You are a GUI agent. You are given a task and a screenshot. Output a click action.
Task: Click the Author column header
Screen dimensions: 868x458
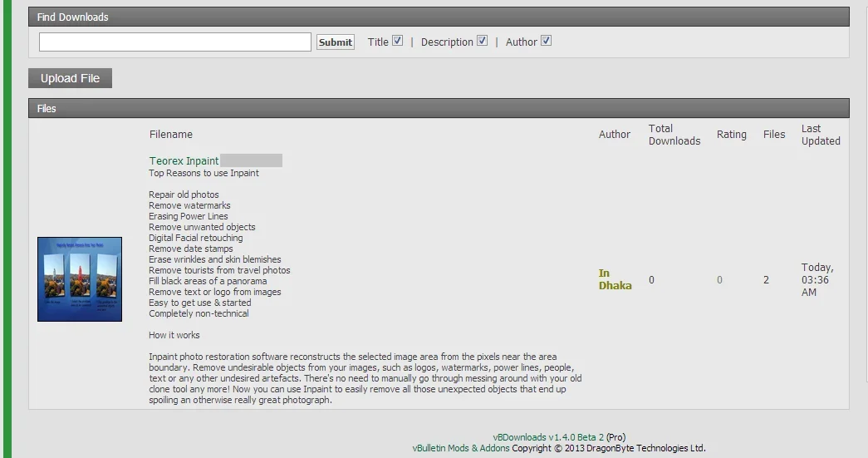click(615, 134)
